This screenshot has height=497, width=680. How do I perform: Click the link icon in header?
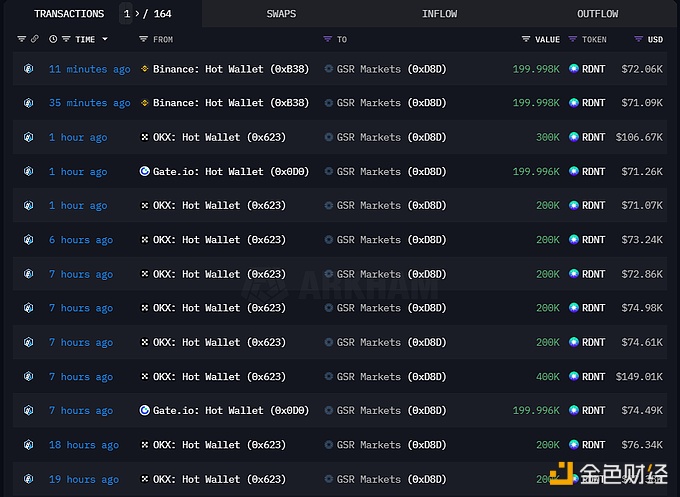(35, 39)
